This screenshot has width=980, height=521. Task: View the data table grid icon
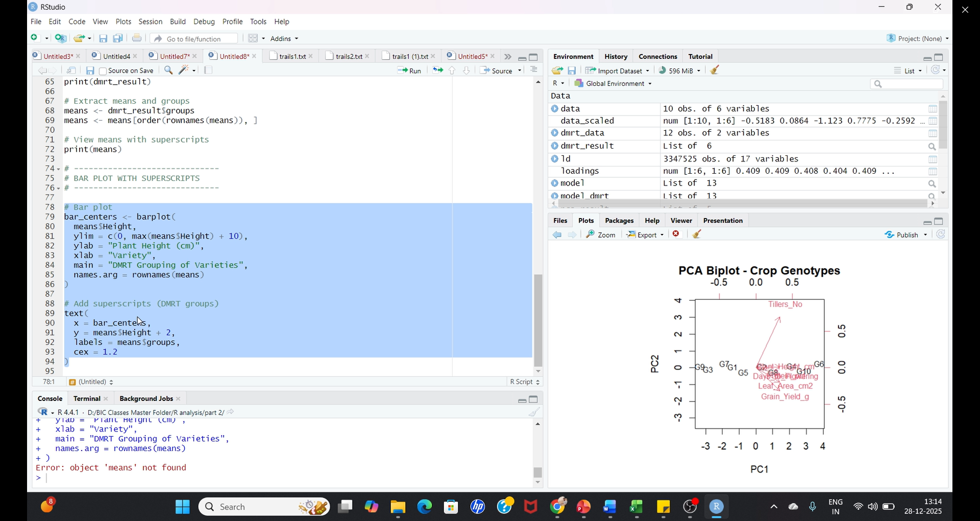click(x=933, y=109)
